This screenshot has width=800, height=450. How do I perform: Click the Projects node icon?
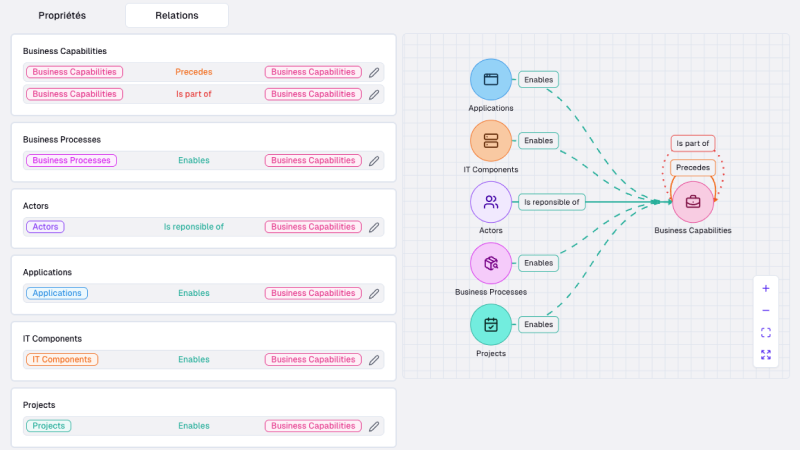490,324
